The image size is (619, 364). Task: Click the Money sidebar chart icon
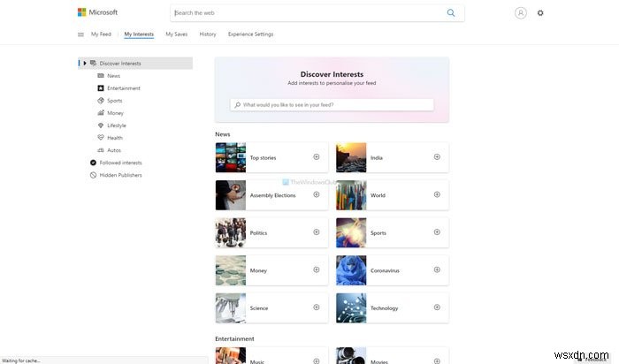101,113
